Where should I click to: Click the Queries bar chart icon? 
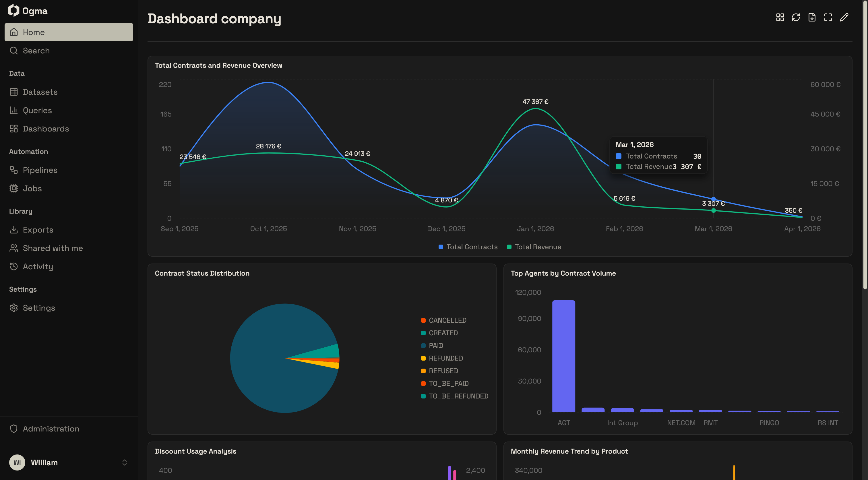tap(13, 110)
